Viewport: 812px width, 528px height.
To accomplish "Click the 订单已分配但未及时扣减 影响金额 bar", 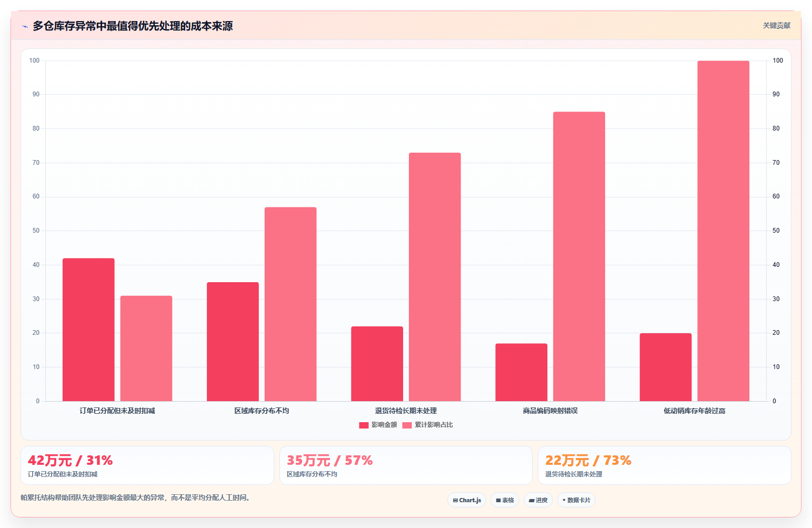I will 88,330.
